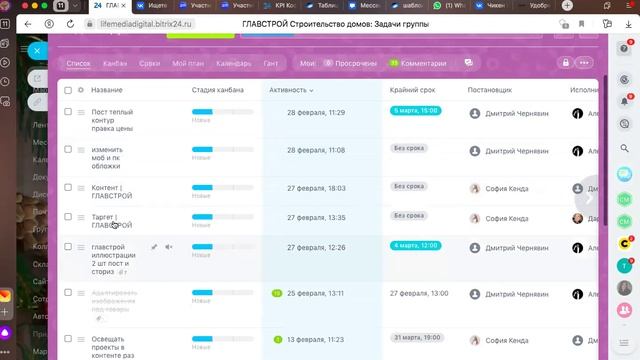
Task: Open notifications bell in the right sidebar
Action: point(624,101)
